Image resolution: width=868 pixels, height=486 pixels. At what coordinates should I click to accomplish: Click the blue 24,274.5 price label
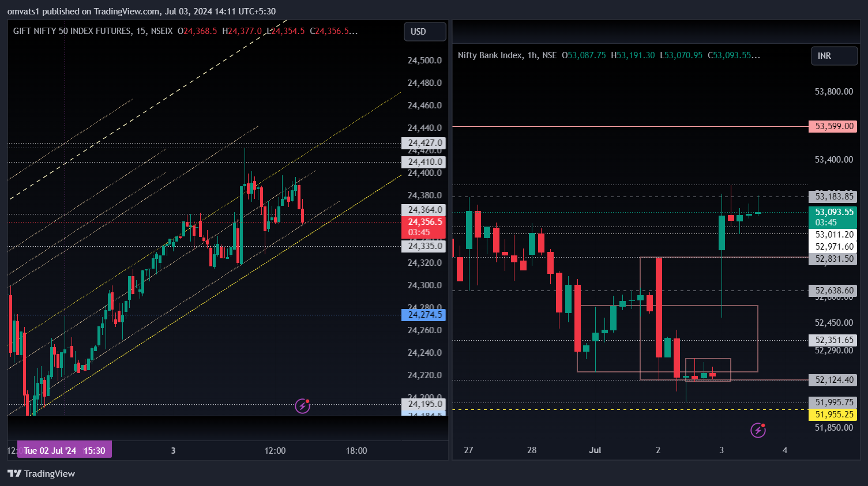[424, 315]
